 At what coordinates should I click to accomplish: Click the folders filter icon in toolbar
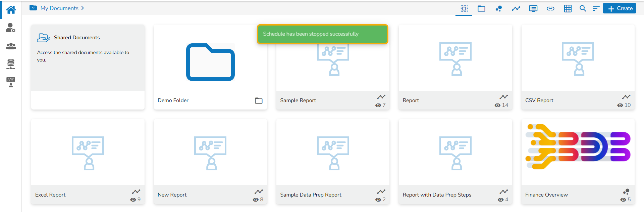click(481, 8)
